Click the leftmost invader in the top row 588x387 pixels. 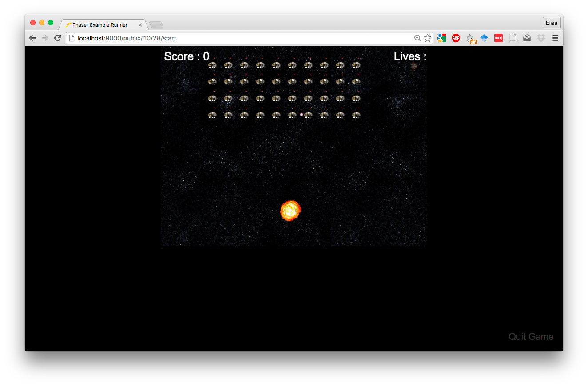click(212, 65)
